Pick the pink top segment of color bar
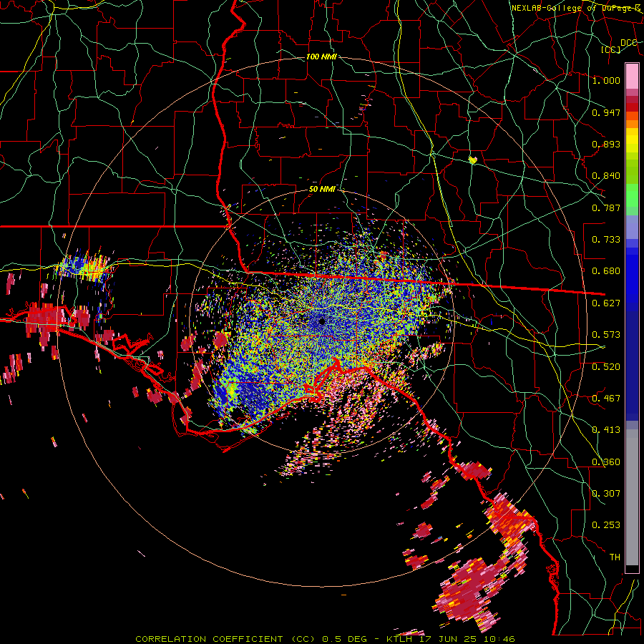 pyautogui.click(x=632, y=76)
